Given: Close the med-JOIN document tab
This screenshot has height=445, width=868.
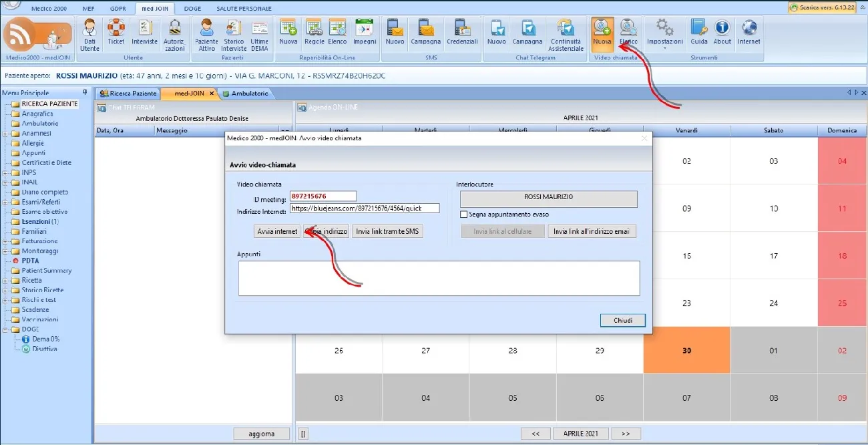Looking at the screenshot, I should (212, 94).
